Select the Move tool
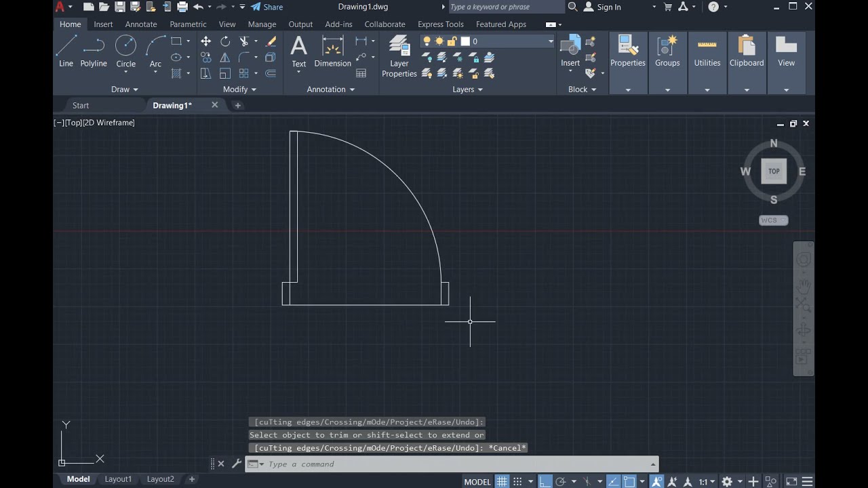Screen dimensions: 868x488 click(x=206, y=41)
